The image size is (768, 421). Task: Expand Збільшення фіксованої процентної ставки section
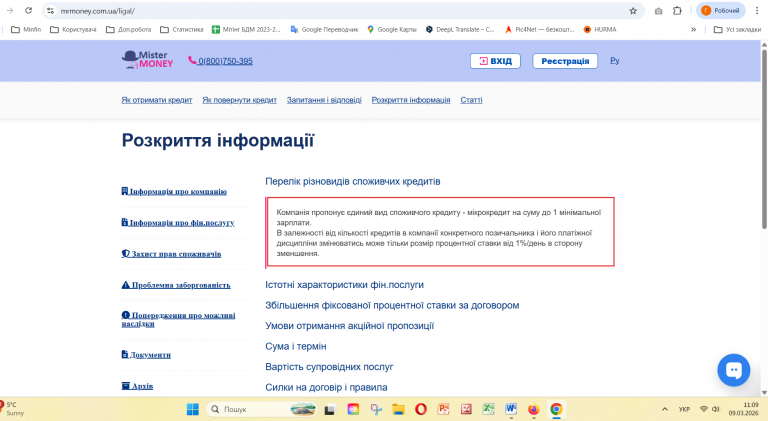(392, 305)
